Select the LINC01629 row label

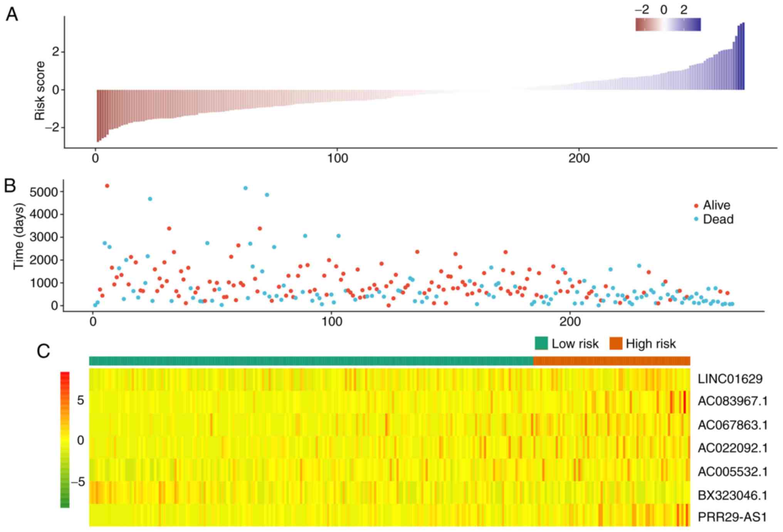(730, 379)
